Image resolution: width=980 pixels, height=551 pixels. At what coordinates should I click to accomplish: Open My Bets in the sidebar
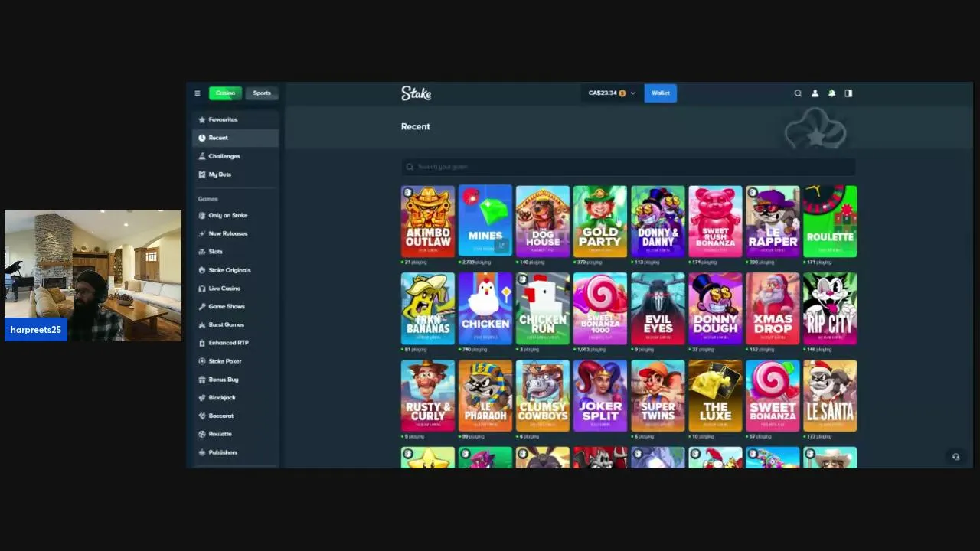pyautogui.click(x=235, y=174)
